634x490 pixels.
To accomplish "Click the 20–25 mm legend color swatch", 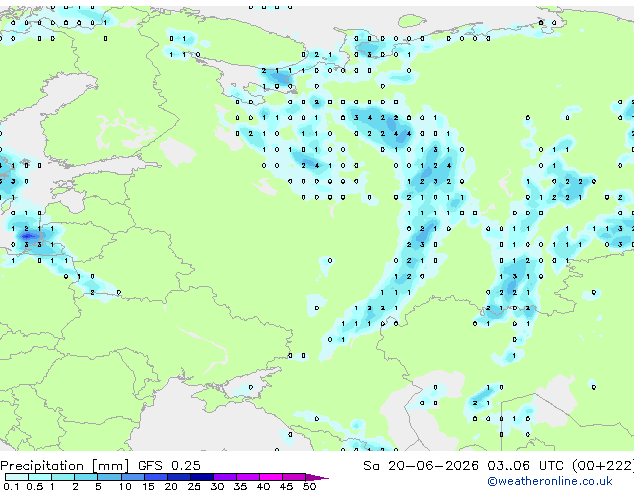I will point(178,477).
